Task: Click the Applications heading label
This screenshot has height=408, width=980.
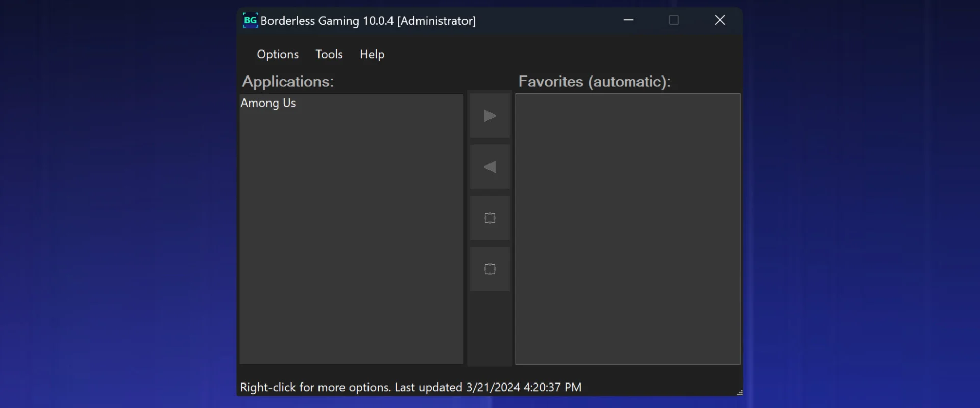Action: 288,82
